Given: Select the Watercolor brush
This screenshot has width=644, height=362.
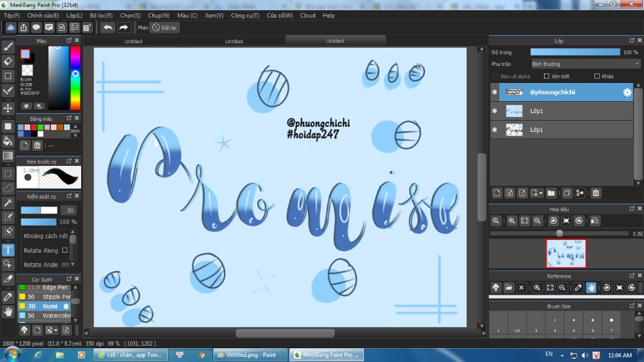Looking at the screenshot, I should (x=45, y=315).
